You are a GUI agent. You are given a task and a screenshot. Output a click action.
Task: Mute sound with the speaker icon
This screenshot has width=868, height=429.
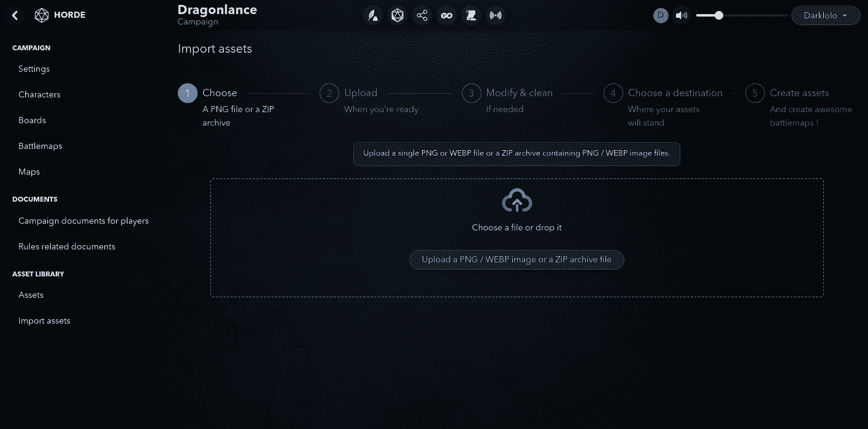pyautogui.click(x=681, y=15)
